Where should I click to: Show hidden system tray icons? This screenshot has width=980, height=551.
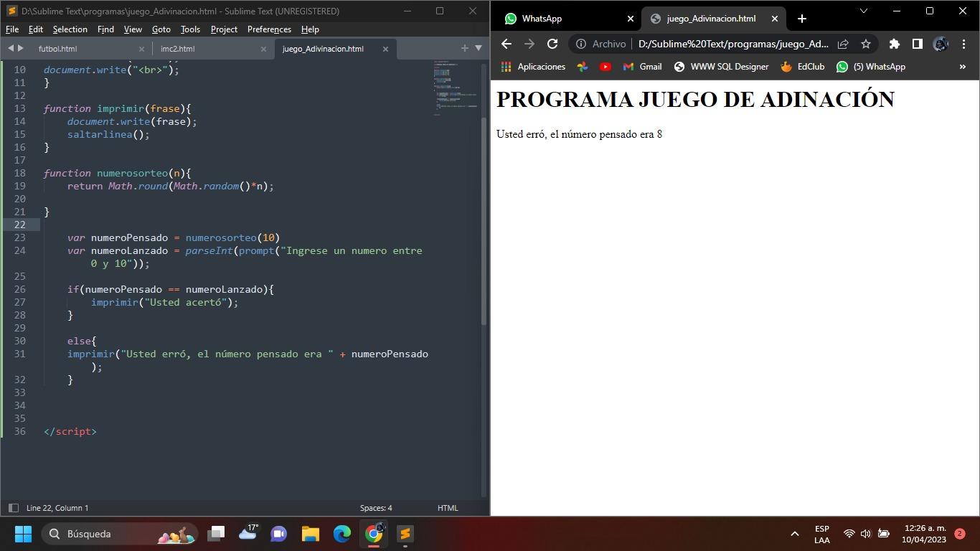point(794,534)
